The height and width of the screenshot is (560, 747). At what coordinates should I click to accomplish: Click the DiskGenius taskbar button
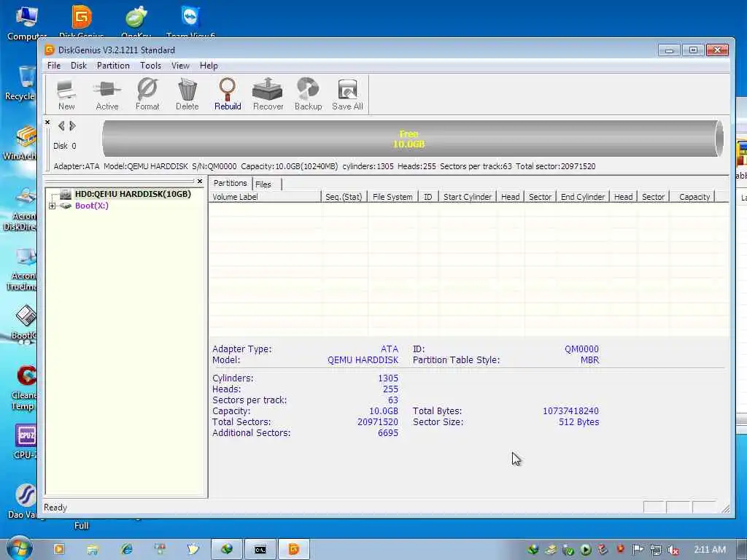point(294,550)
